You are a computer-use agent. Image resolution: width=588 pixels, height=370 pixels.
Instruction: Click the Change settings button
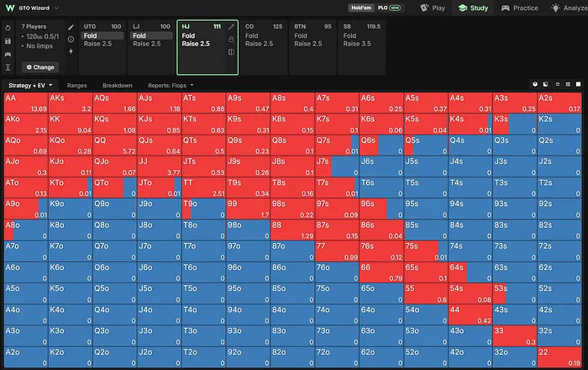[x=40, y=67]
